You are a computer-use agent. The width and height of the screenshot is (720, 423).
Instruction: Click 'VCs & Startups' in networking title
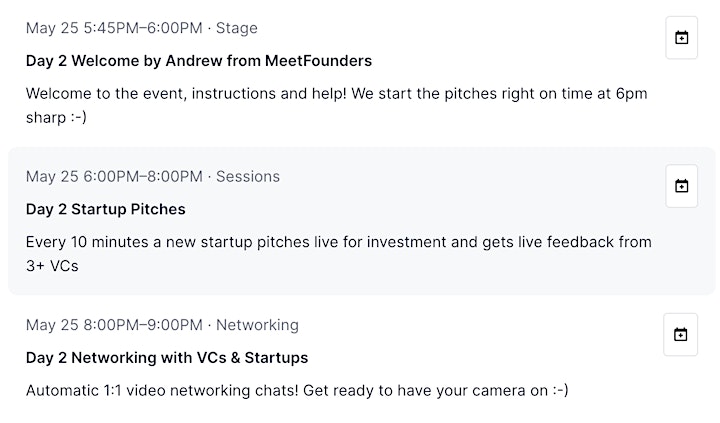click(253, 357)
